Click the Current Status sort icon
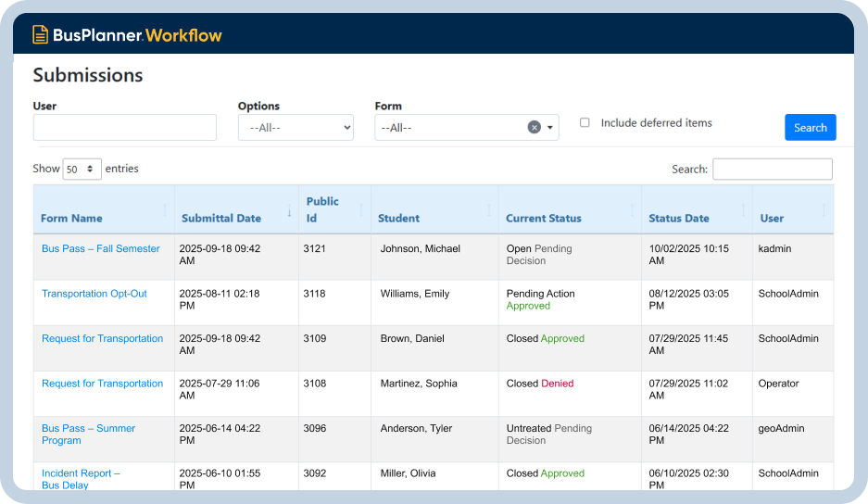This screenshot has width=868, height=504. click(632, 210)
